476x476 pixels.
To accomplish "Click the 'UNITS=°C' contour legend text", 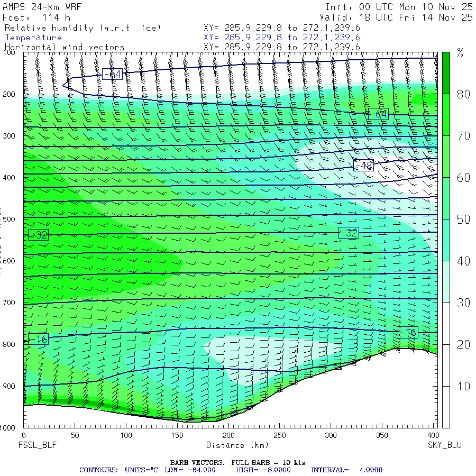I will click(x=141, y=470).
